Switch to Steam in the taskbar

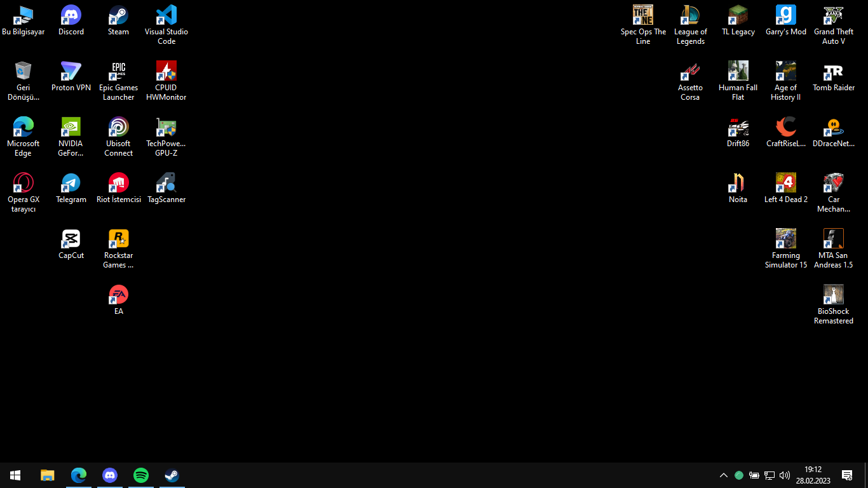[172, 475]
